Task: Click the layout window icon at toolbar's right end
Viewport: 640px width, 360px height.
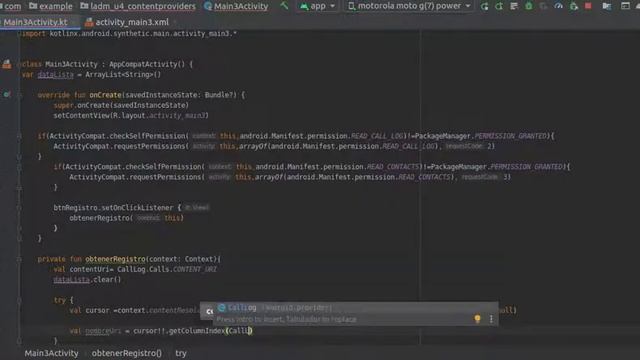Action: 625,6
